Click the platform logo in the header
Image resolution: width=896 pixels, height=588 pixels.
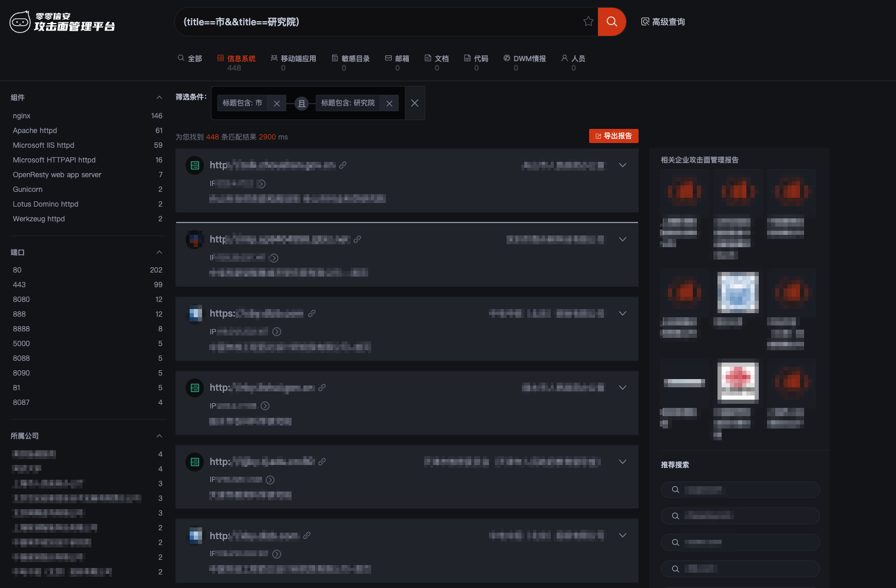(62, 22)
